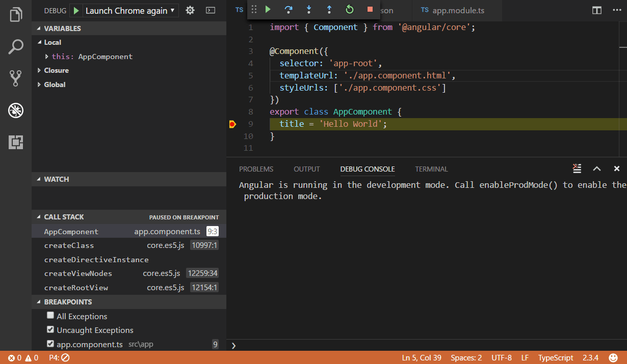Stop debugging with the red square icon
Screen dimensions: 627x364
coord(371,9)
